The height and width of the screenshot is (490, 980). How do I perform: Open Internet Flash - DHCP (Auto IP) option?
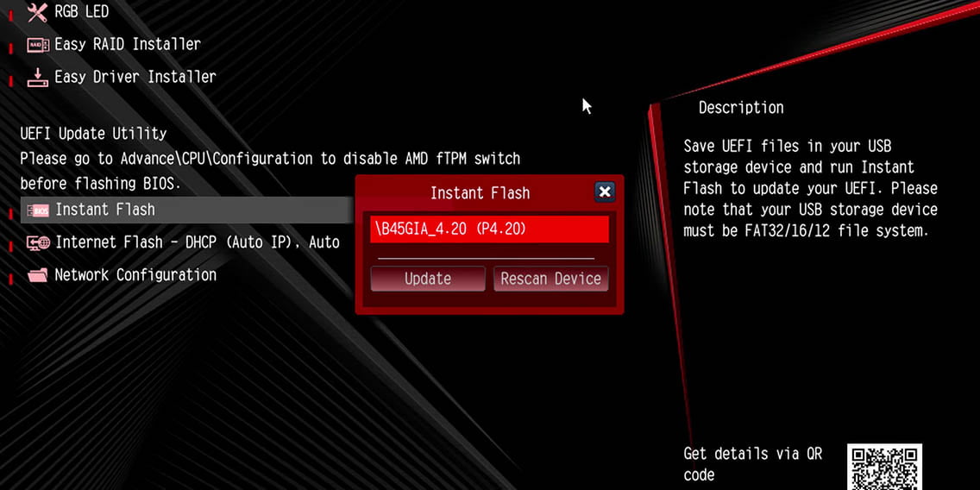click(x=198, y=242)
